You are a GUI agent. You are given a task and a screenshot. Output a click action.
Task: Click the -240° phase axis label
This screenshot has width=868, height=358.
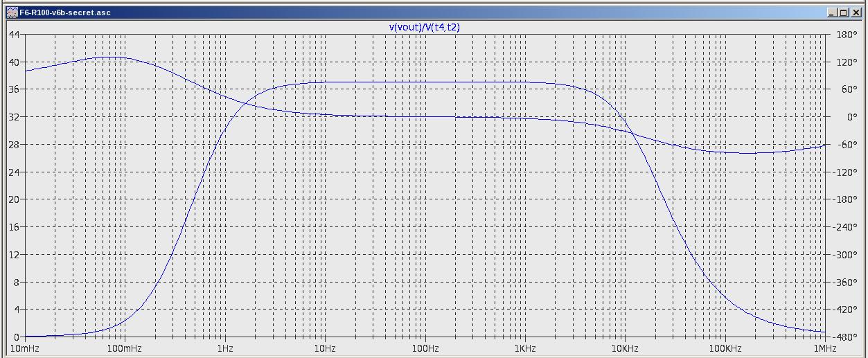pos(845,227)
